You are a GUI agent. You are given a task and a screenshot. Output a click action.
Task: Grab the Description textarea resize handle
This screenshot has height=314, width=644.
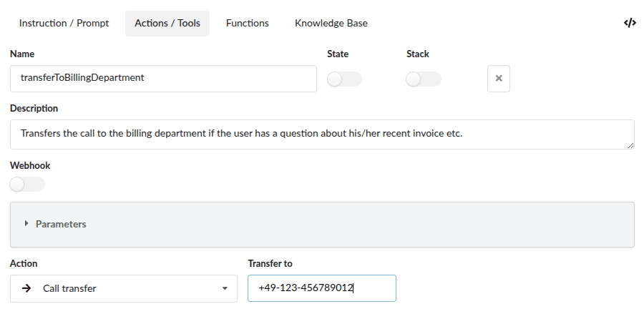(x=630, y=145)
